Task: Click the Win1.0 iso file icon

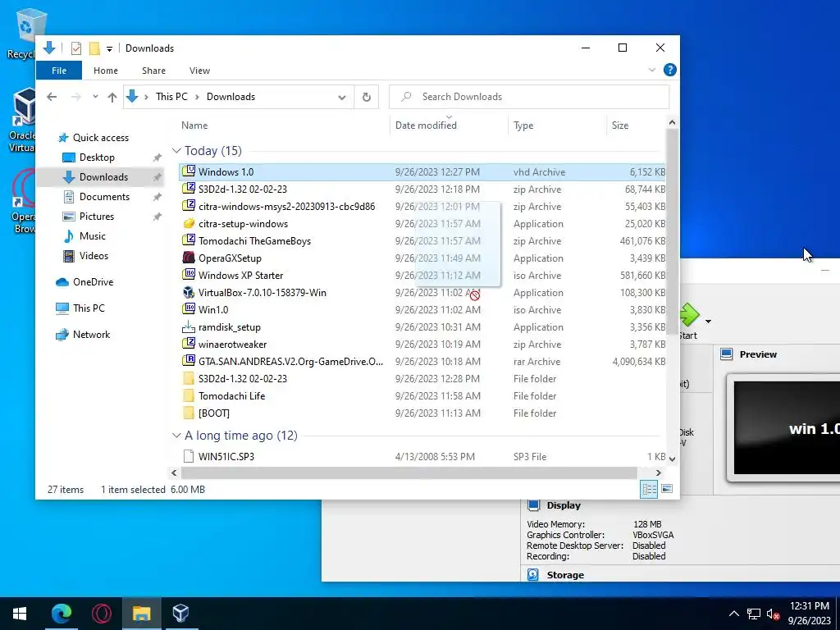Action: click(x=189, y=309)
